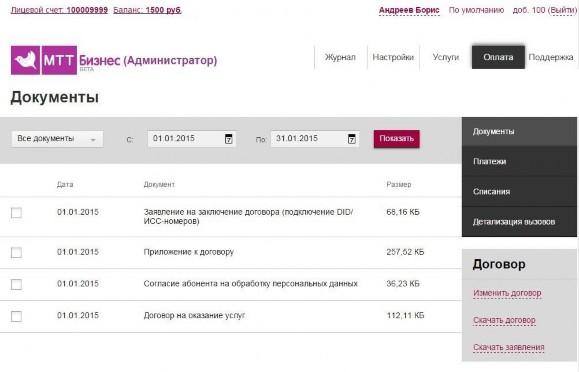Image resolution: width=579 pixels, height=372 pixels.
Task: Click the Бизнес (Администратор) title text
Action: coord(148,60)
